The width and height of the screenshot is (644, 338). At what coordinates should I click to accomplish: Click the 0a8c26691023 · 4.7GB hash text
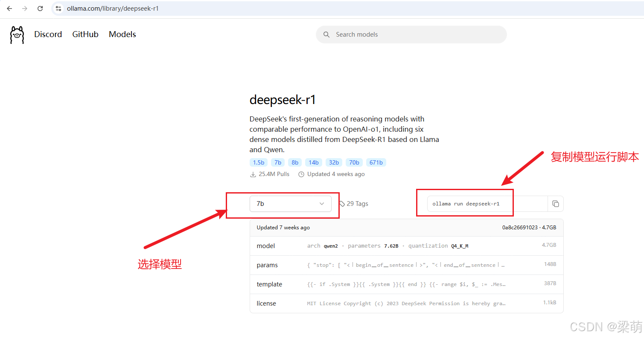click(x=529, y=228)
